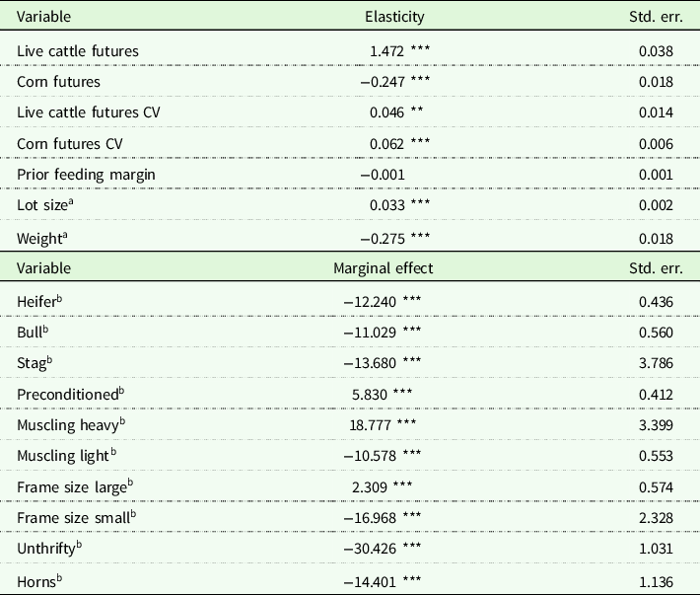Click the Lot size variable label
Screen dimensions: 700x595
click(x=42, y=204)
